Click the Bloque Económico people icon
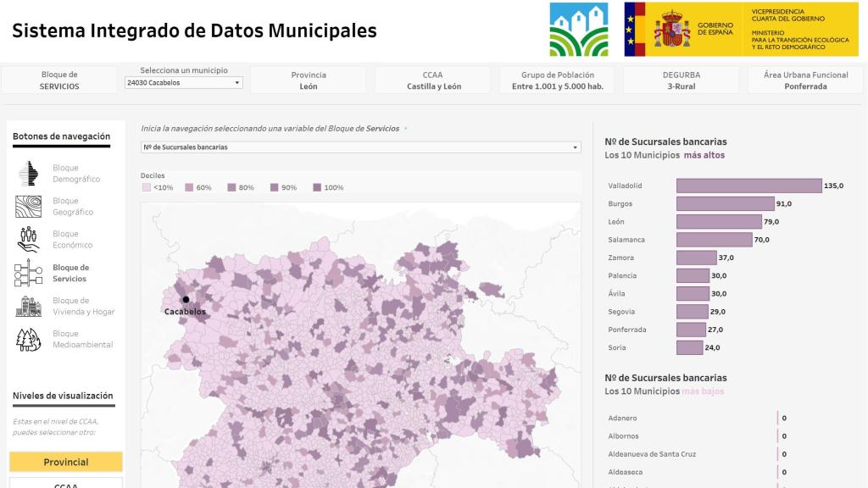This screenshot has width=868, height=488. tap(29, 240)
